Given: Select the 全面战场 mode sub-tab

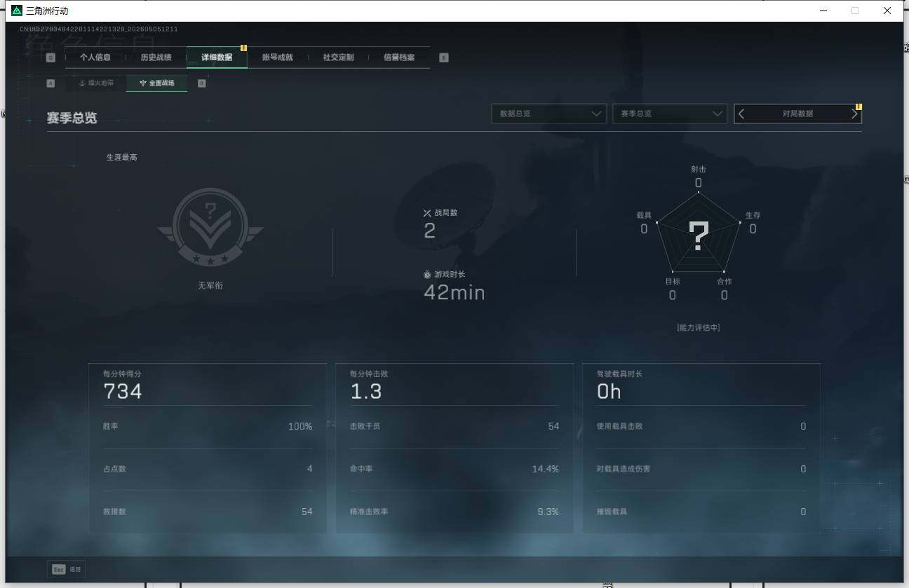Looking at the screenshot, I should 157,83.
